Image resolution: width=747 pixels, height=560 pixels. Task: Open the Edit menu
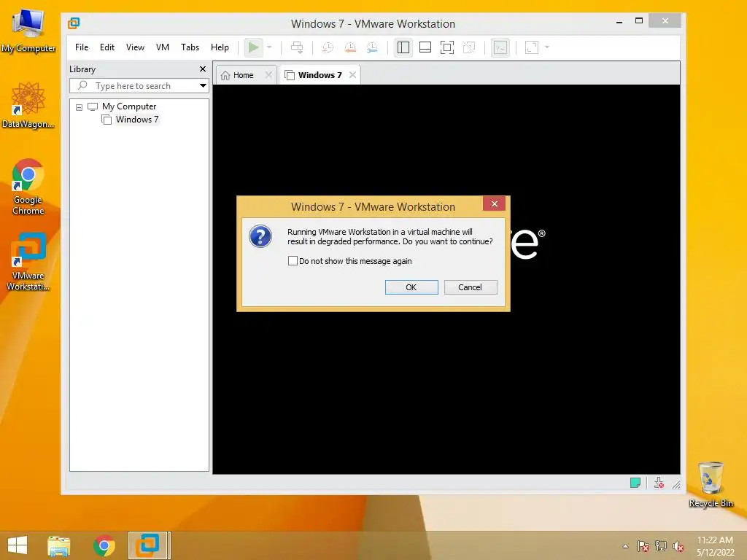click(107, 47)
